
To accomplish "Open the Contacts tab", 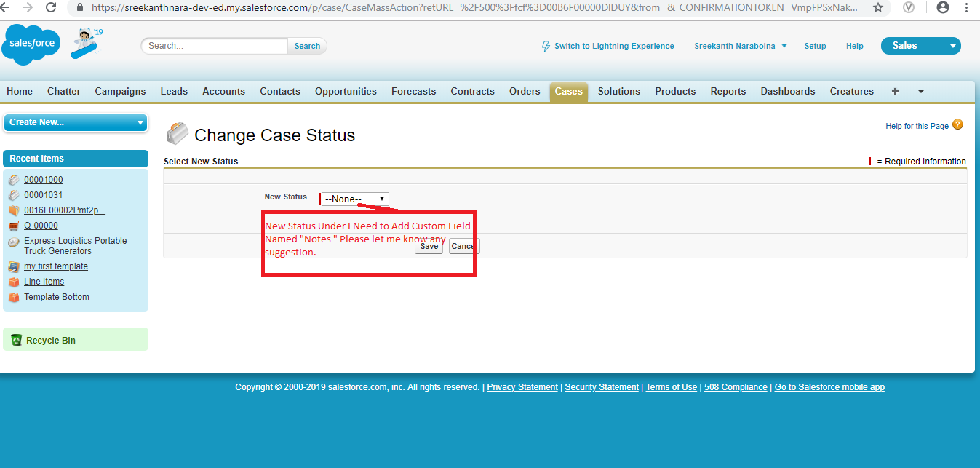I will tap(280, 91).
